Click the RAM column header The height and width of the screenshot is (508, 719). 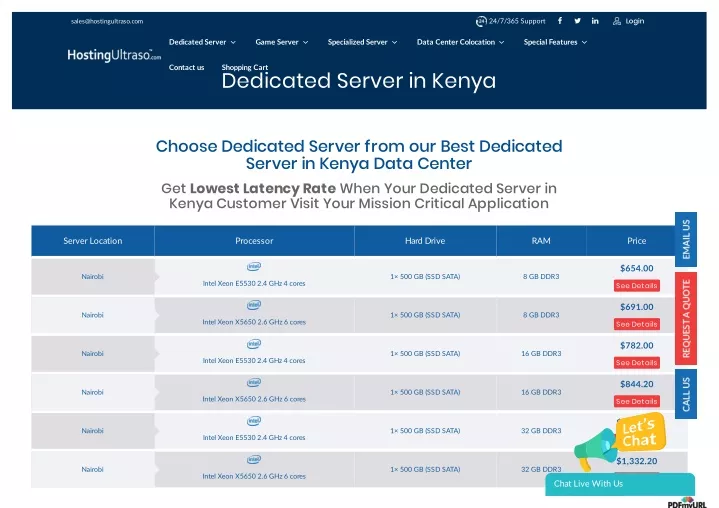(x=541, y=241)
